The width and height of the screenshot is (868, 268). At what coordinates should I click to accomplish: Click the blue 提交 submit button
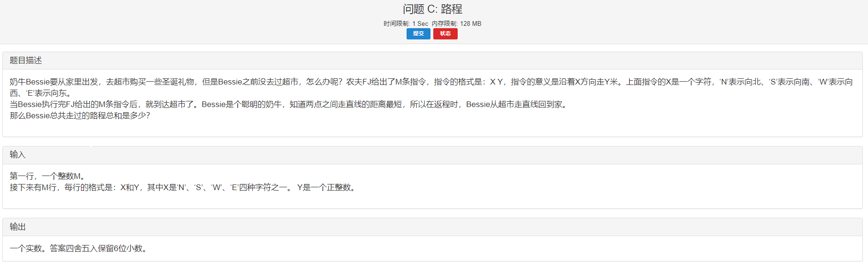418,34
